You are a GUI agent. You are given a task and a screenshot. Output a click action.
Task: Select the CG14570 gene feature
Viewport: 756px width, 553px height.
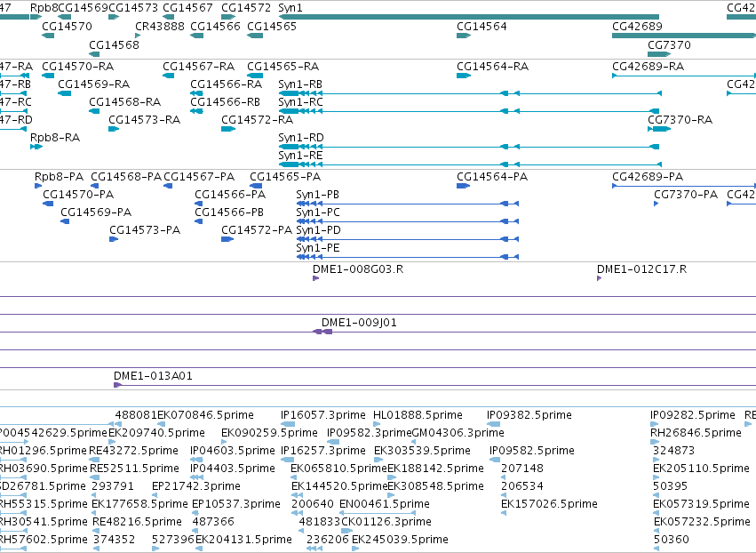coord(48,36)
